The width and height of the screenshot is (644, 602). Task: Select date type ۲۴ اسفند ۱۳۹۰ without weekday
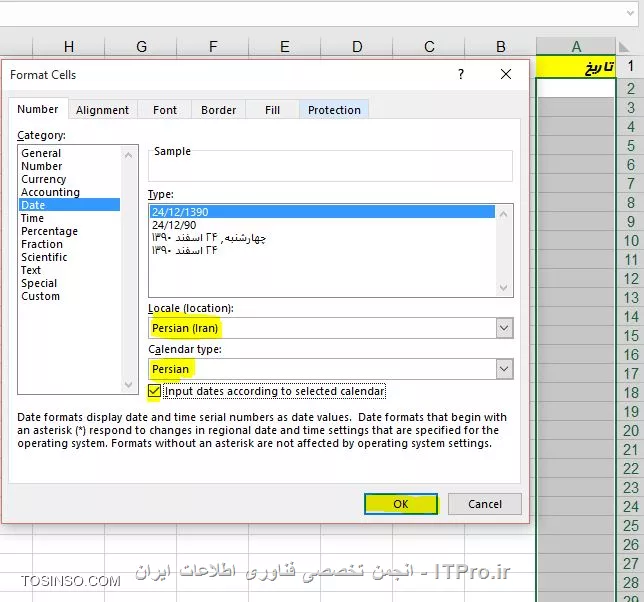click(x=322, y=250)
